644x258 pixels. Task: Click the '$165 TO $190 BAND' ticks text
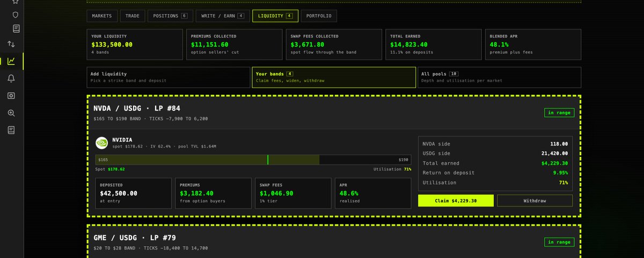coord(150,119)
